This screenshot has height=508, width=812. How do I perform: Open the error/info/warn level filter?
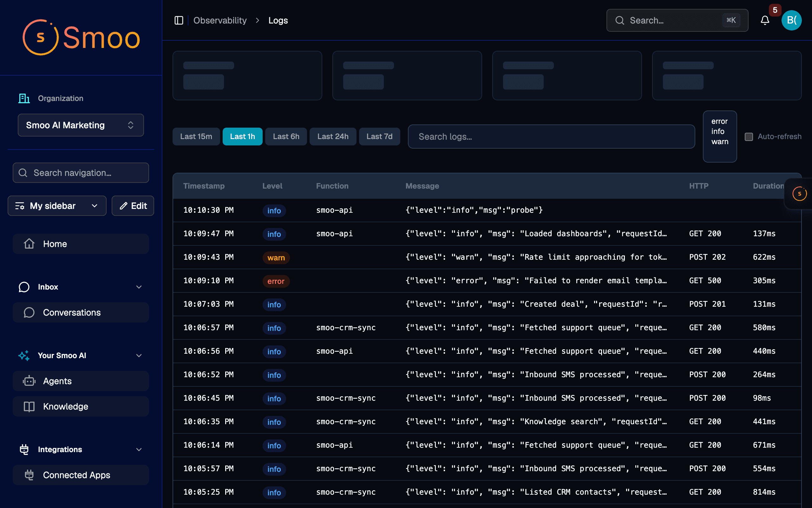tap(720, 136)
